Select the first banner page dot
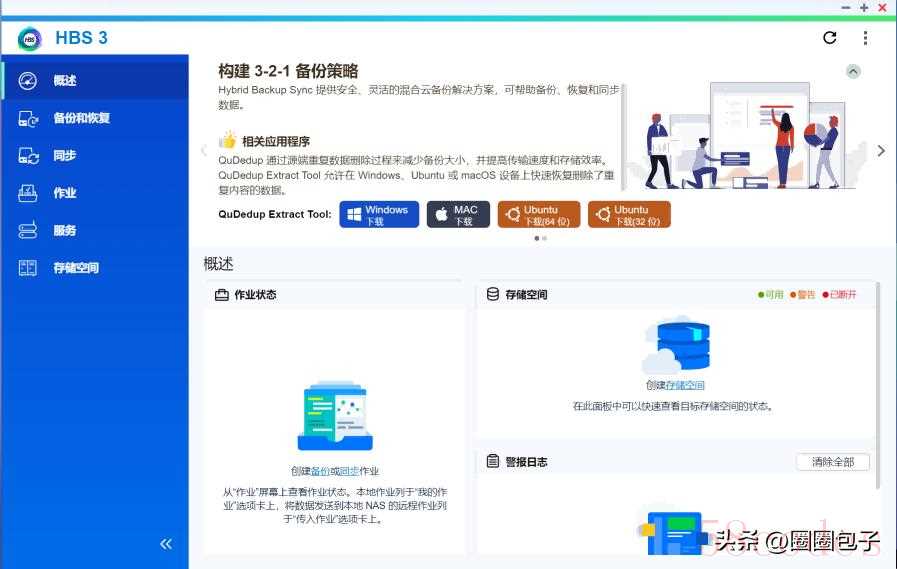Image resolution: width=897 pixels, height=569 pixels. pos(537,238)
